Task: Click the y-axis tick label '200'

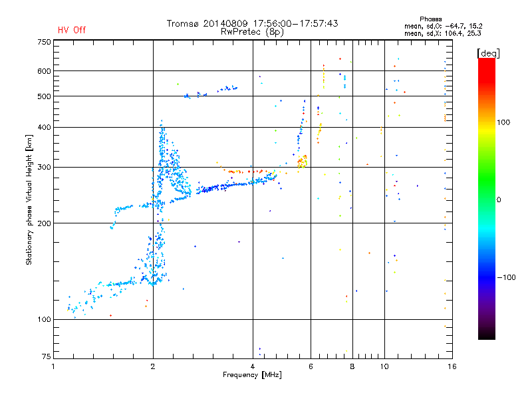Action: 44,223
